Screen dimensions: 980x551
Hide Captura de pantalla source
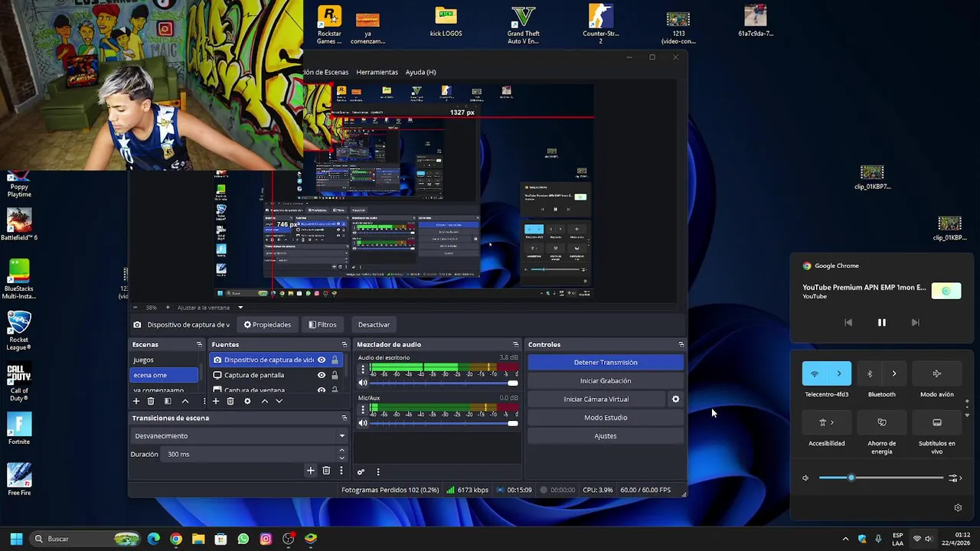point(322,375)
